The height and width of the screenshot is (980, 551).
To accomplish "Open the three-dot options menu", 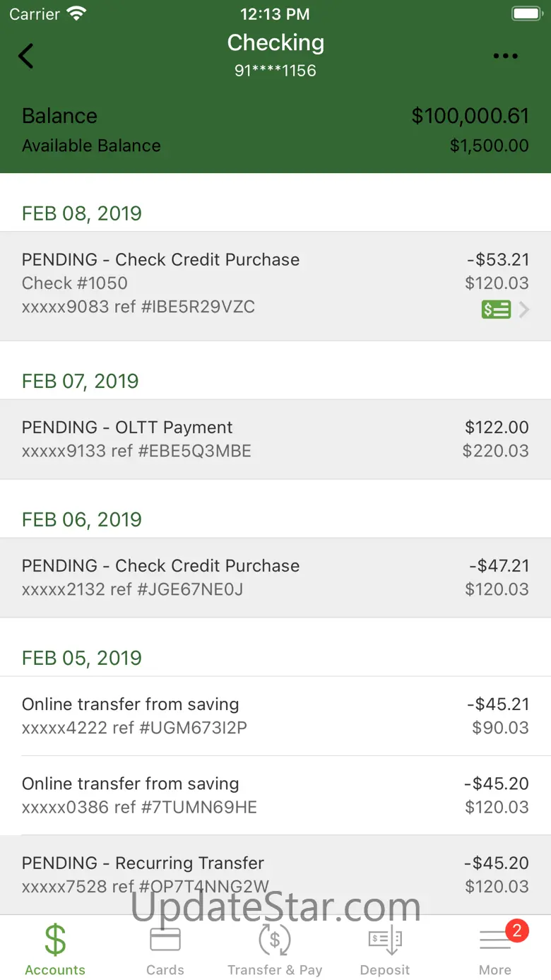I will 505,57.
